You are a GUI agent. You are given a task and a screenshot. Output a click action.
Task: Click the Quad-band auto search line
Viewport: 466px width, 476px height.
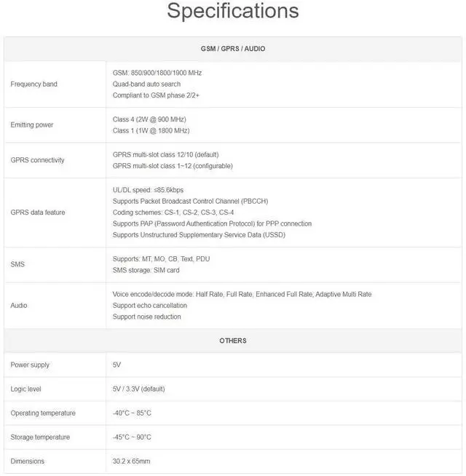point(146,84)
